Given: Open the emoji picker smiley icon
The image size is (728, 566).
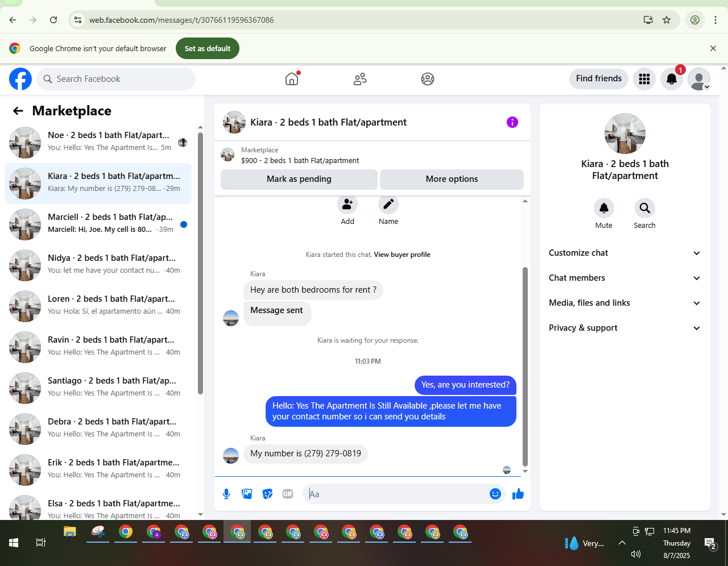Looking at the screenshot, I should point(495,494).
